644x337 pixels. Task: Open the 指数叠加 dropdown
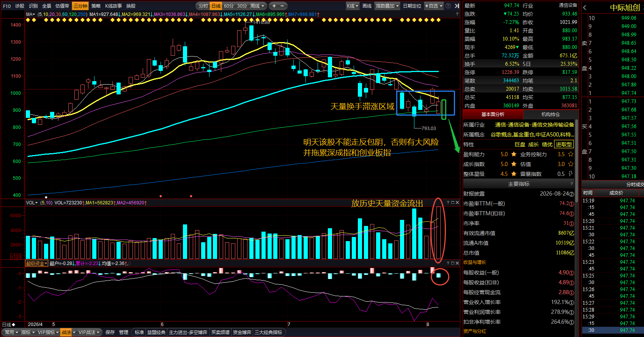click(x=387, y=6)
